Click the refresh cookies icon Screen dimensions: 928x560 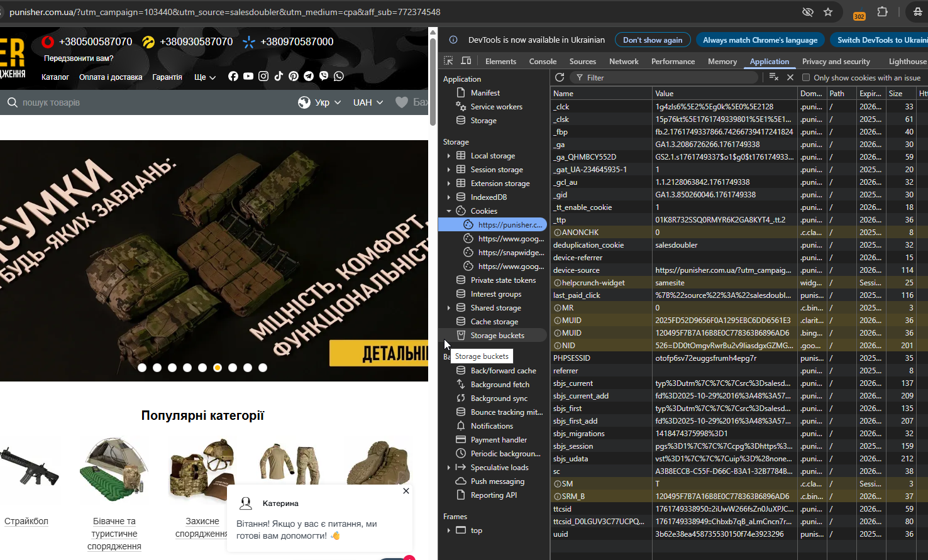[560, 77]
